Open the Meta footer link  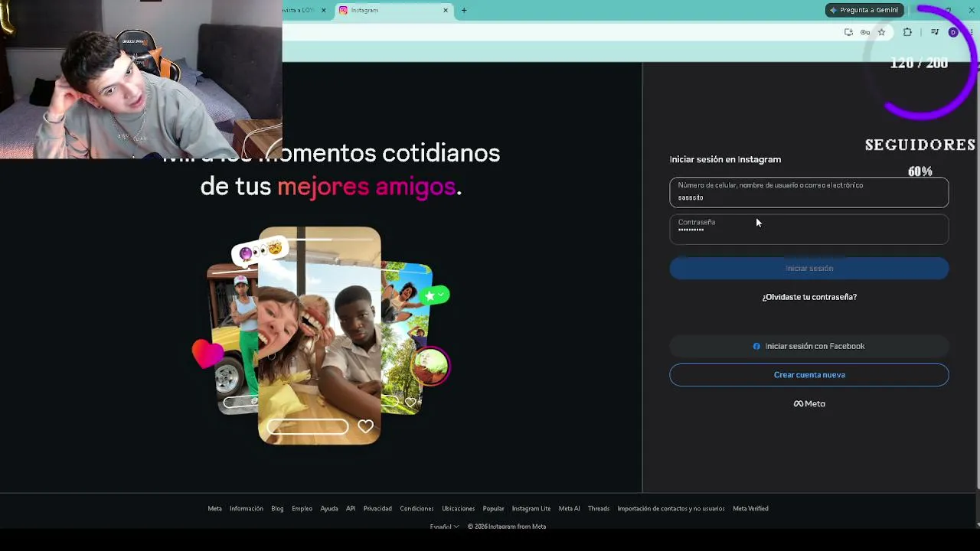214,508
